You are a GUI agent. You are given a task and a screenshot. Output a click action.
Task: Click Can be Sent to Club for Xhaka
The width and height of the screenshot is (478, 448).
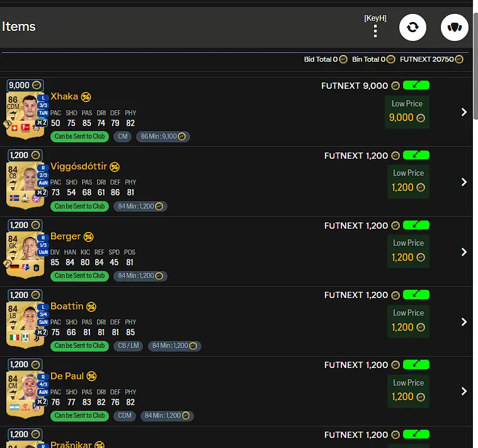pyautogui.click(x=79, y=136)
